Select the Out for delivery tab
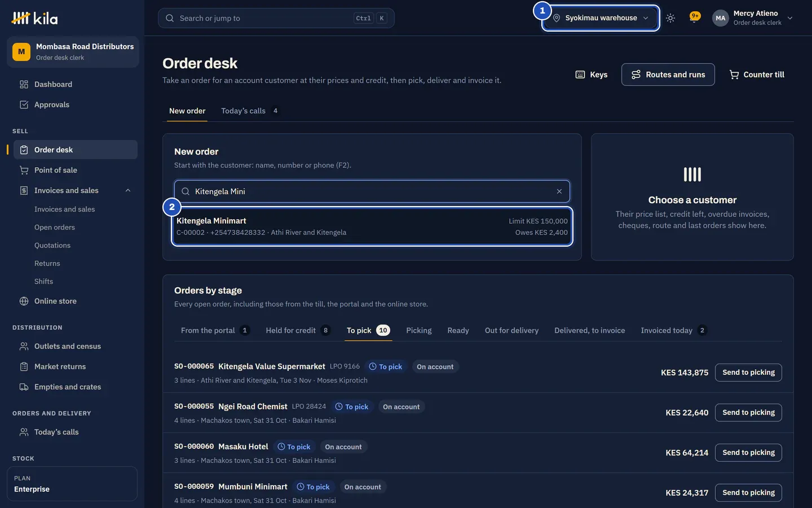Viewport: 812px width, 508px height. (x=511, y=330)
